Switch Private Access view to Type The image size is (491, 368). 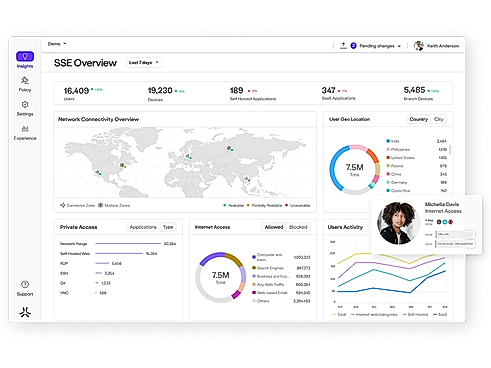click(x=168, y=227)
